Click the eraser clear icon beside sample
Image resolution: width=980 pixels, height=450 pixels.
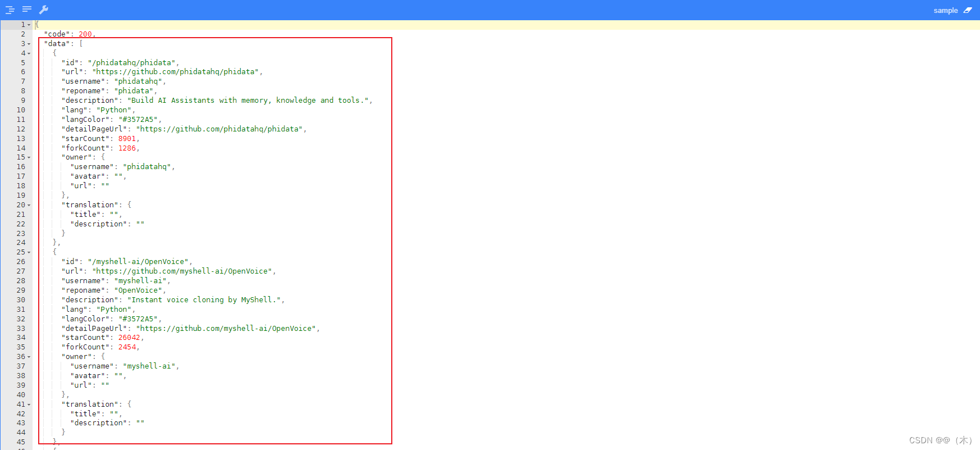click(968, 10)
